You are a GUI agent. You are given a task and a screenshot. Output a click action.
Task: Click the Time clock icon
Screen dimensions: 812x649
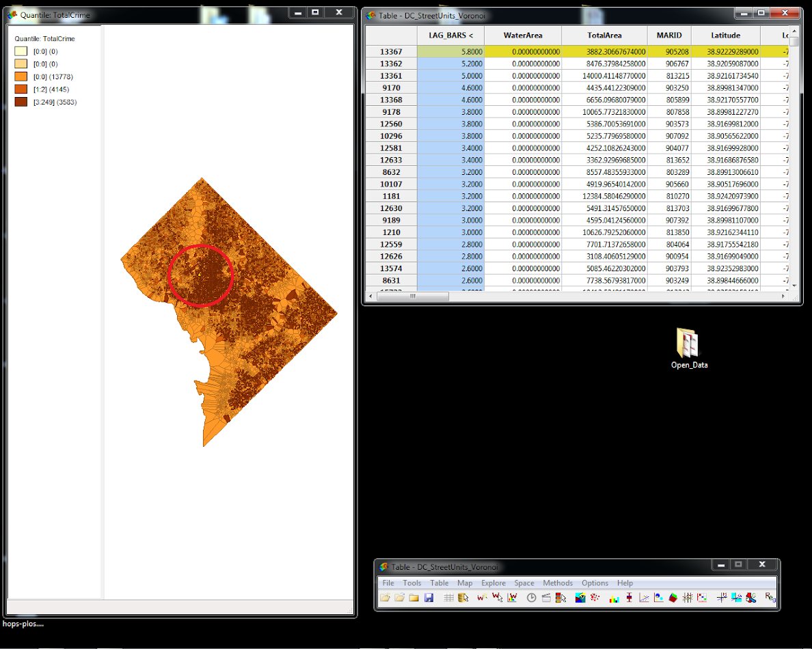531,598
